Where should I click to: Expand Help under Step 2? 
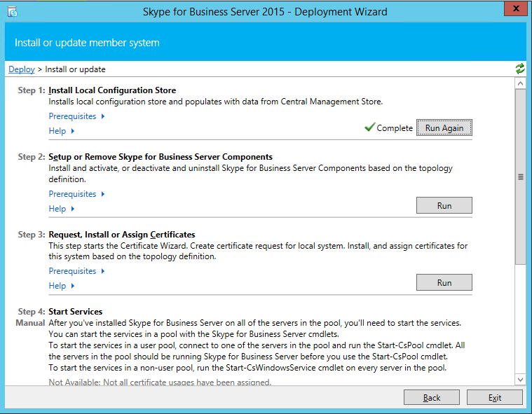pos(62,209)
